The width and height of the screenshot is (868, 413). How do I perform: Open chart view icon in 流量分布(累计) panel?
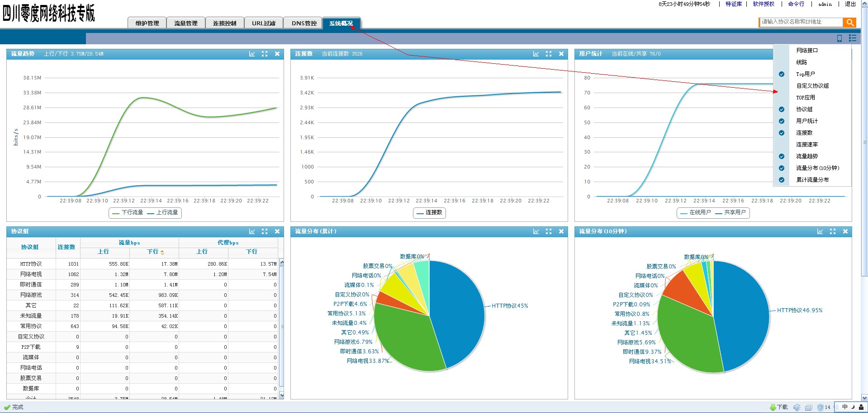(x=536, y=231)
